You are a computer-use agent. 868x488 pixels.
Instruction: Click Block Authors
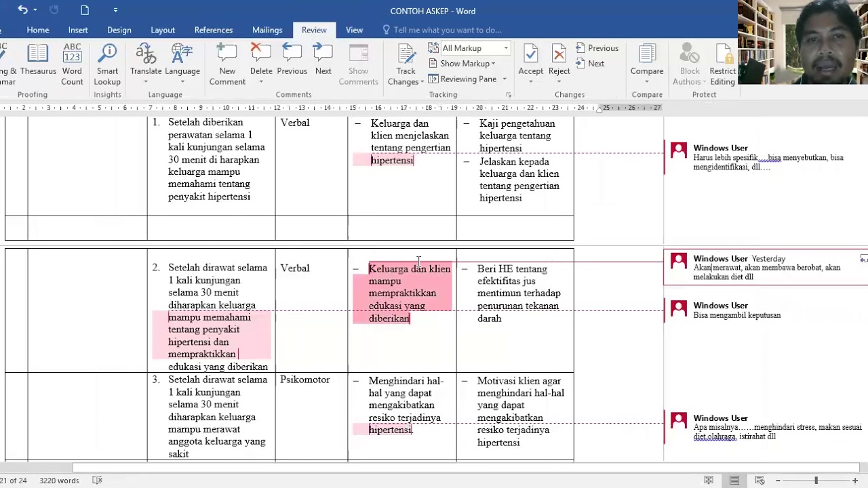tap(690, 65)
